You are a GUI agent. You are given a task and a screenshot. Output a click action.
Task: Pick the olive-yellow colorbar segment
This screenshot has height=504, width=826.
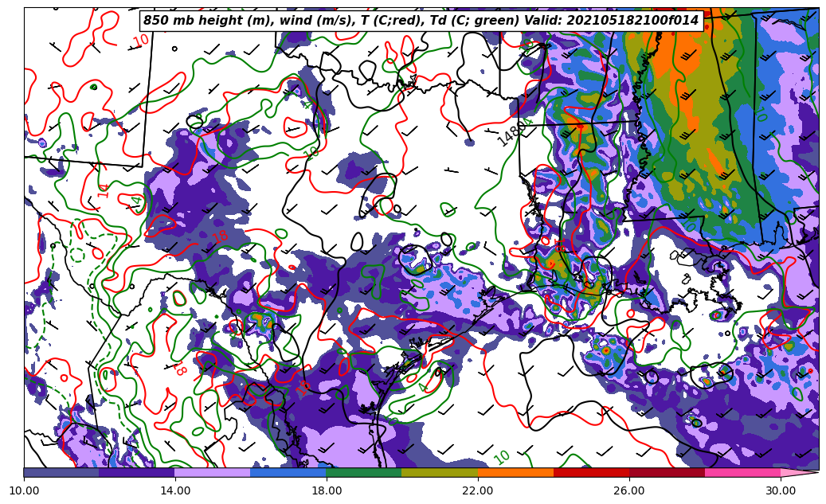tap(440, 472)
